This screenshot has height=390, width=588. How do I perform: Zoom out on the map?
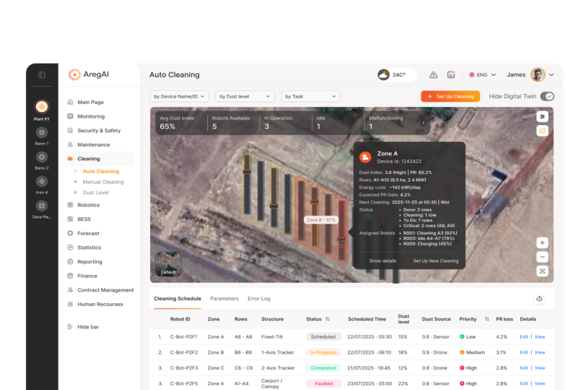click(x=542, y=257)
